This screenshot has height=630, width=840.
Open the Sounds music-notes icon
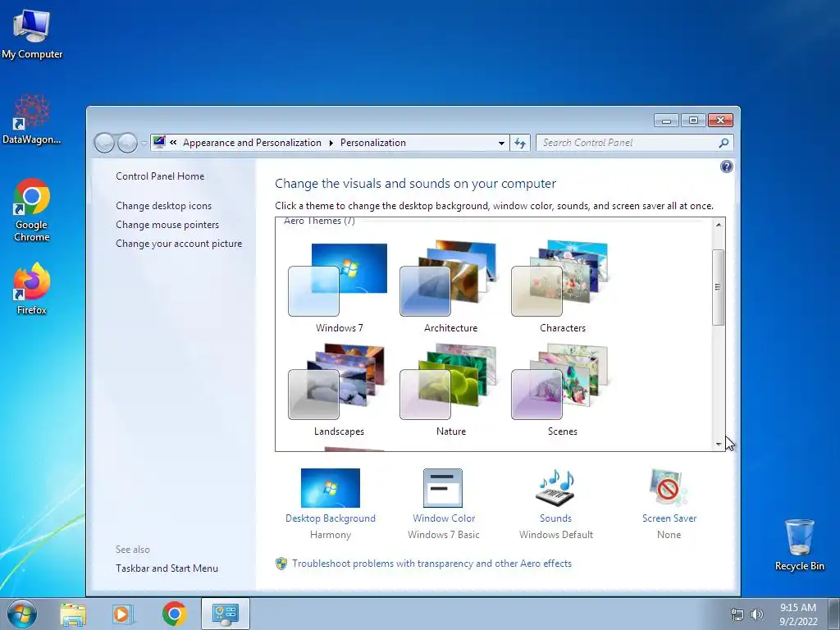(555, 488)
